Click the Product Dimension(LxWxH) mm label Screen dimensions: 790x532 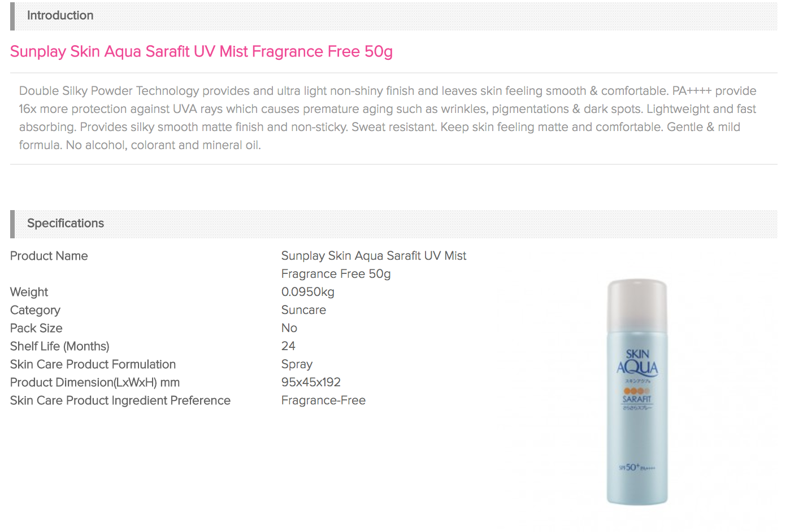[95, 382]
